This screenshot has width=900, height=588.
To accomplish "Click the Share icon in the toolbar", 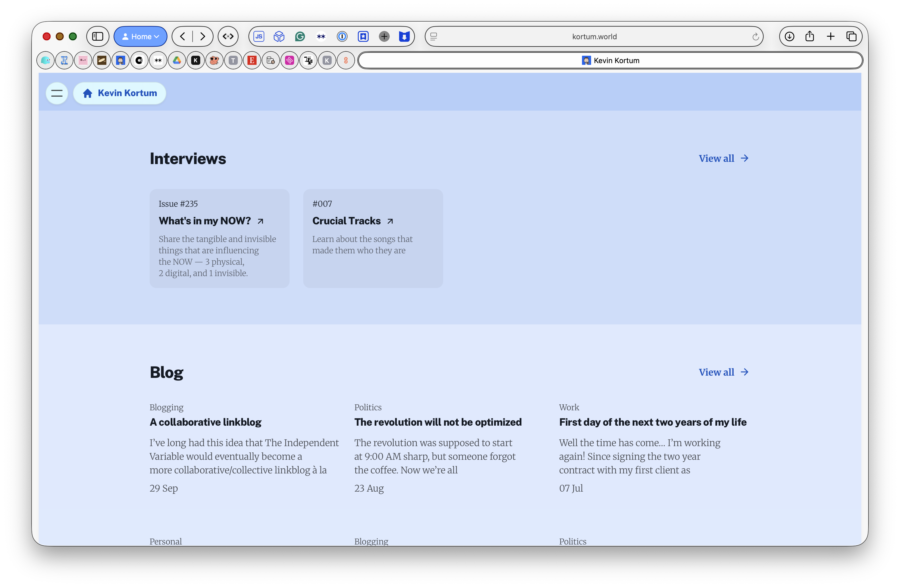I will (x=810, y=36).
